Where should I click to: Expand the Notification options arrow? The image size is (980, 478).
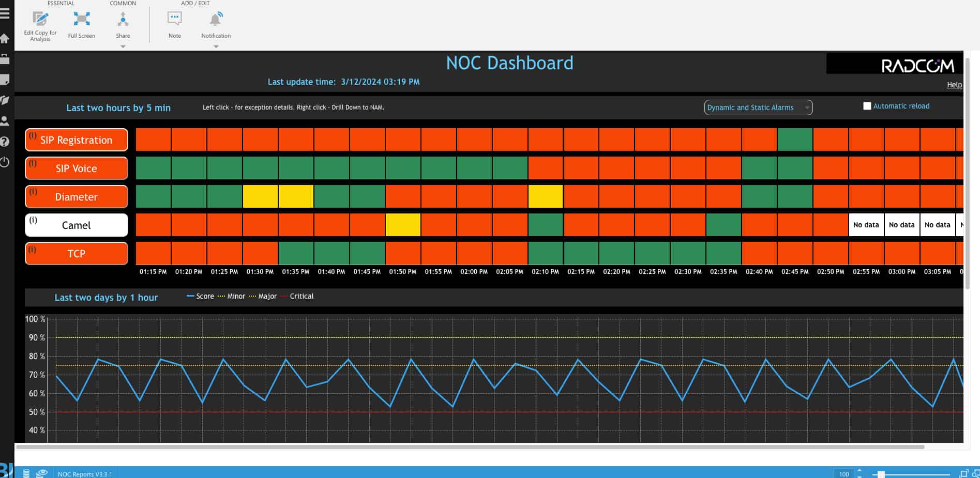tap(216, 46)
